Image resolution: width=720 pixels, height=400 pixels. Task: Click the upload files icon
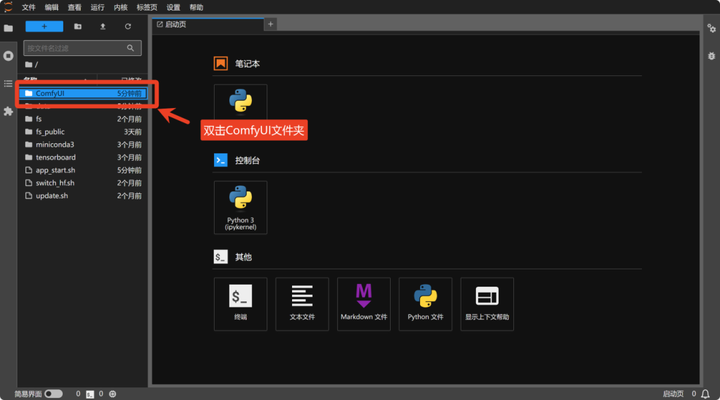click(x=103, y=27)
